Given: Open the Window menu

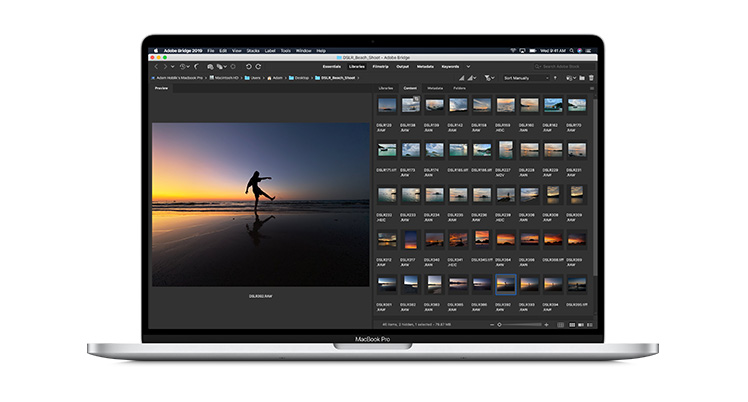Looking at the screenshot, I should [x=303, y=51].
